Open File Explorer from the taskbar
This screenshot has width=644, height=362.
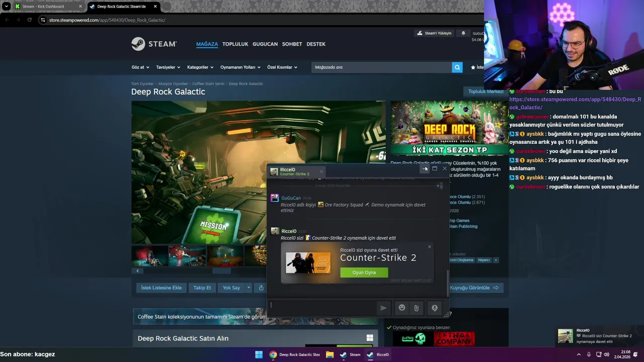tap(330, 354)
